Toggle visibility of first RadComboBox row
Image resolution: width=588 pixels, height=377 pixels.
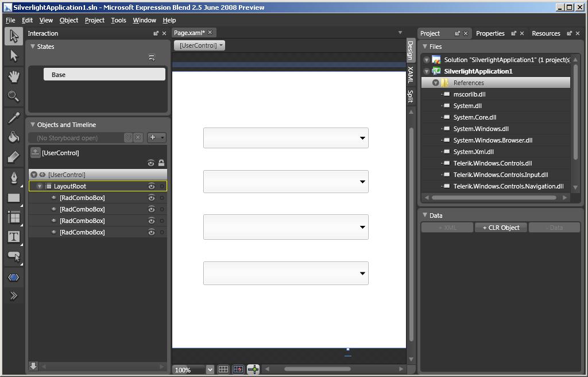coord(152,198)
